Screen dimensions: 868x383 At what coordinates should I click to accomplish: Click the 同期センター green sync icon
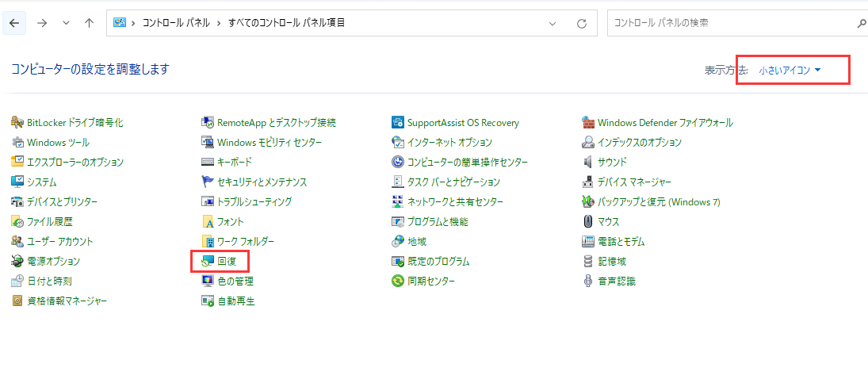pos(398,281)
